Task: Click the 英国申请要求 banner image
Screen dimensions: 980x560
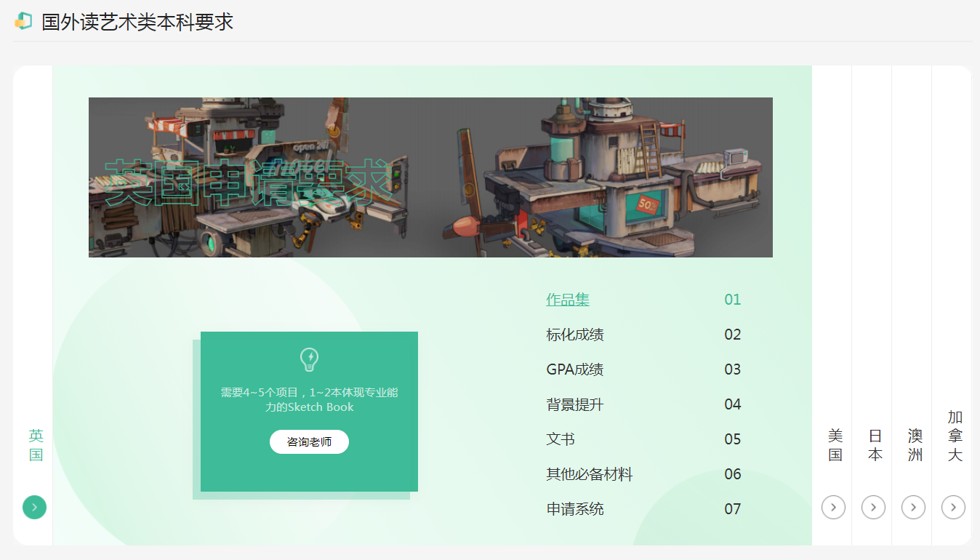Action: point(430,177)
